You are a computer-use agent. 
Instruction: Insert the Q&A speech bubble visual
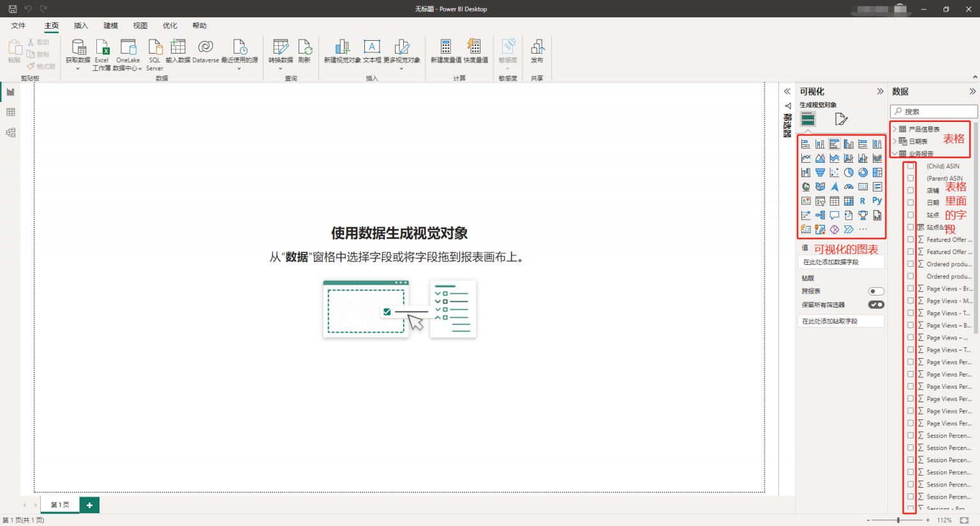tap(835, 215)
